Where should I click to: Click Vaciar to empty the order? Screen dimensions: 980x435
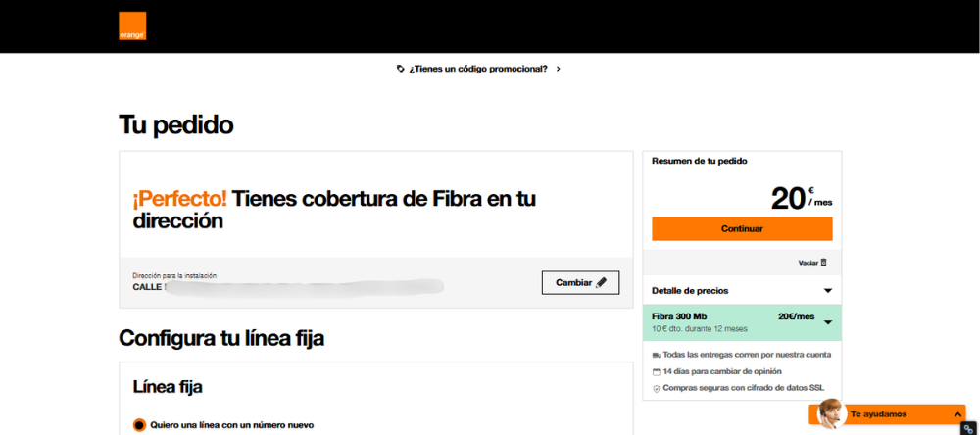coord(808,264)
